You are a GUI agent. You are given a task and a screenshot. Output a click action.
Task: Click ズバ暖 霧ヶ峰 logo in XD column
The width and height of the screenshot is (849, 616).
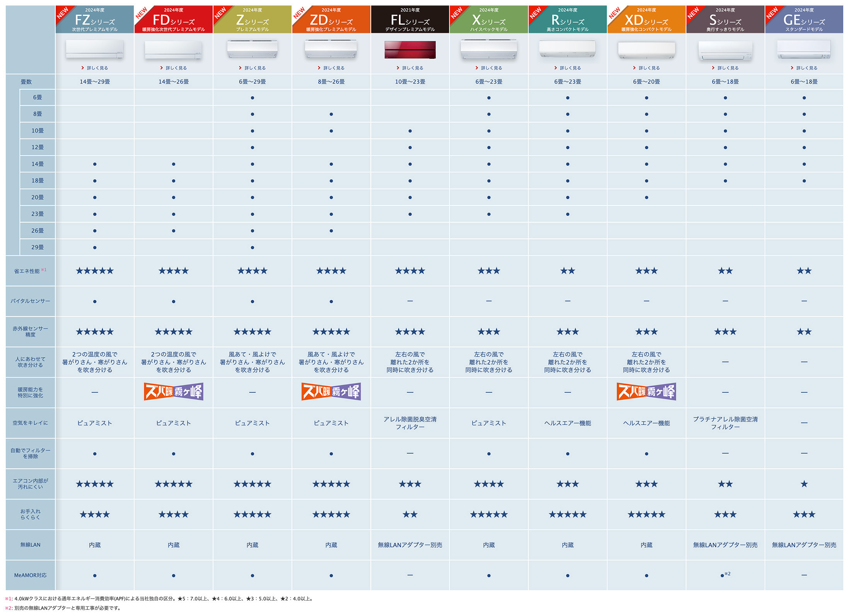coord(646,391)
